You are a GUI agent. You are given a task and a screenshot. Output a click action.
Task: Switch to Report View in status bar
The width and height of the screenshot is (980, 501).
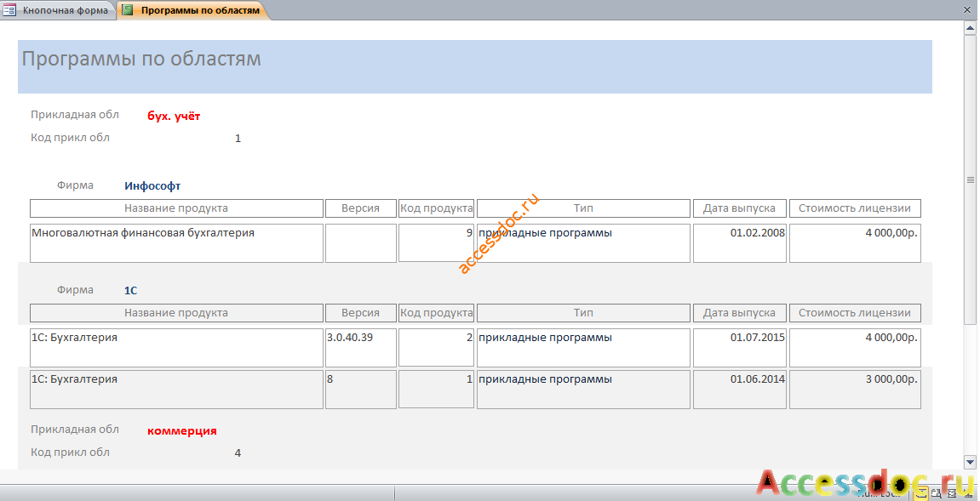(x=920, y=493)
